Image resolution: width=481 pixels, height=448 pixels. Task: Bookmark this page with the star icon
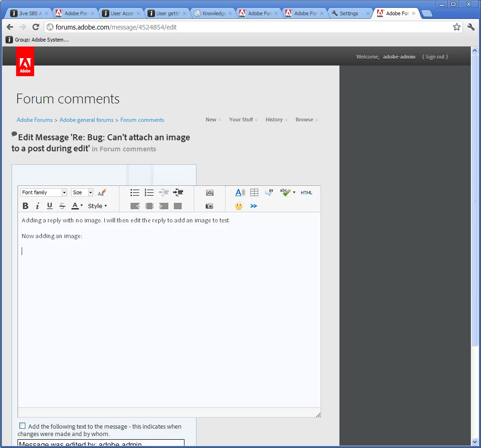coord(457,27)
